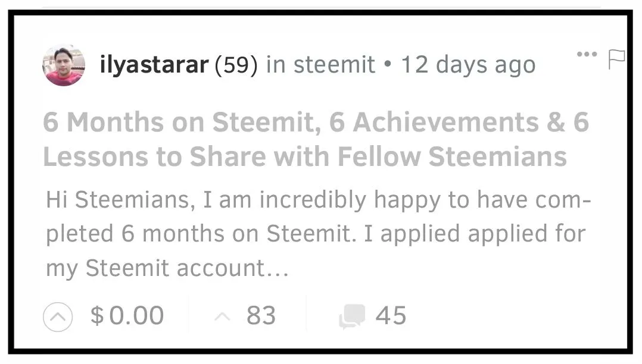
Task: Click excerpt line 'pleted 6 months on Steemit'
Action: tap(316, 234)
